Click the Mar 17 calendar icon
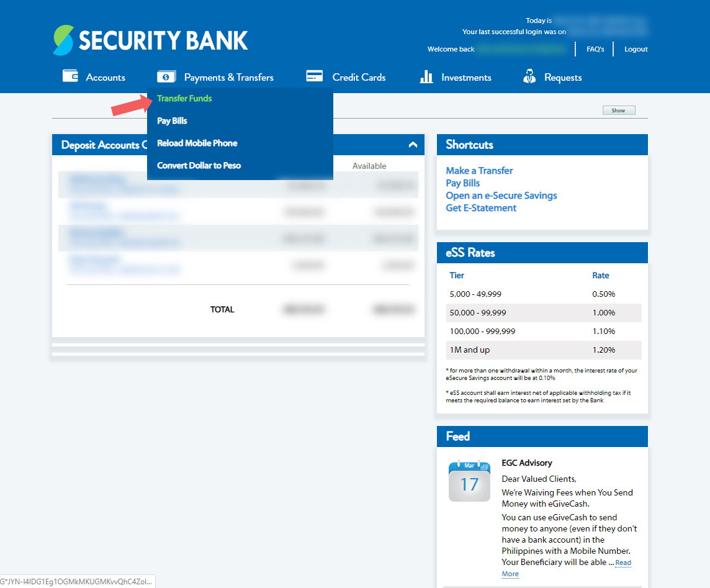Screen dimensions: 710x588 pos(469,481)
